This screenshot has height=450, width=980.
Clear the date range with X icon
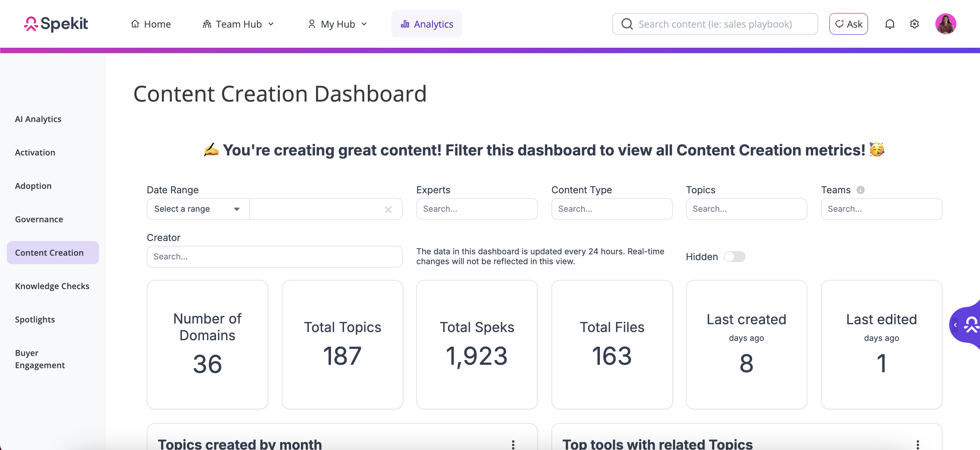point(388,209)
